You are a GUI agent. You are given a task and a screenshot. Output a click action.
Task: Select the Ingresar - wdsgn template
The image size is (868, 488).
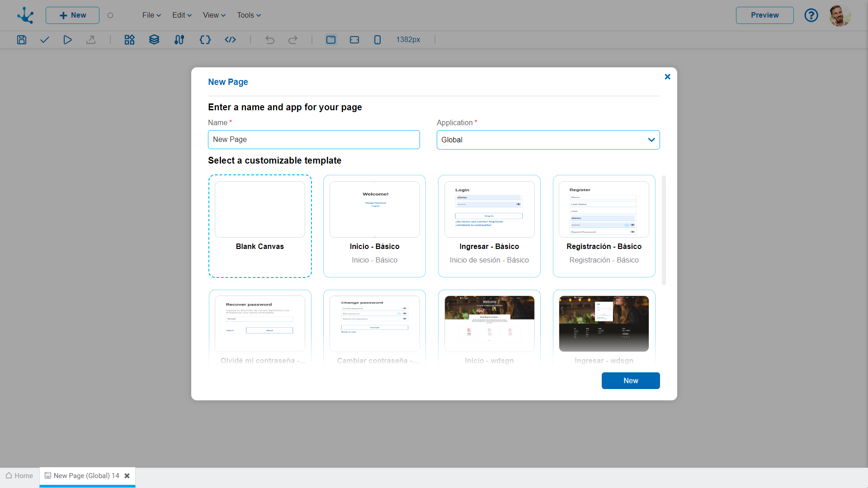[604, 328]
